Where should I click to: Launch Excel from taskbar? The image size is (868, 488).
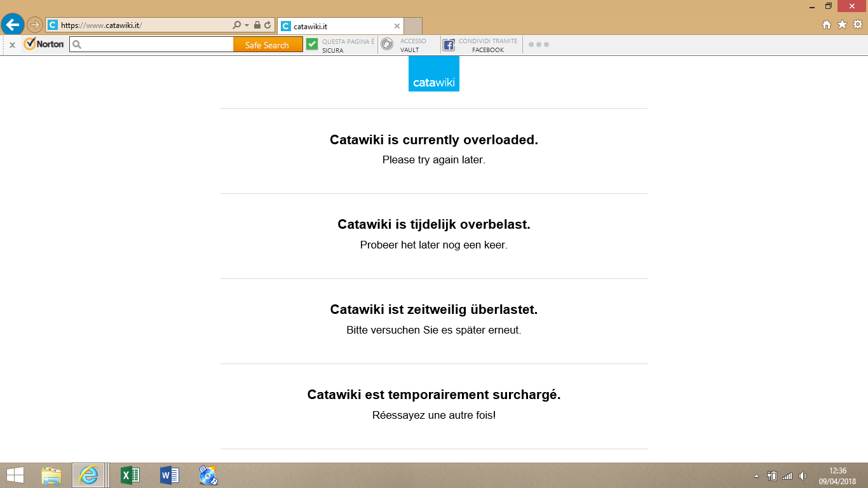click(x=130, y=475)
